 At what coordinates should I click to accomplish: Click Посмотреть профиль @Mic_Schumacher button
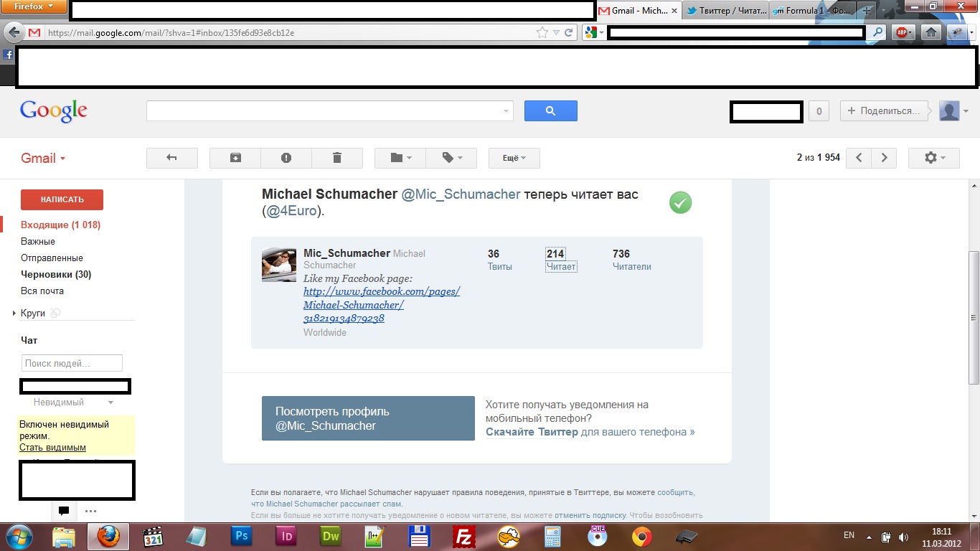pos(368,418)
